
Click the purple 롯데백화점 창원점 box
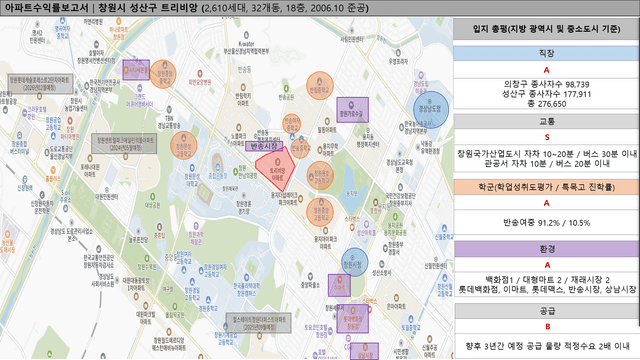(x=353, y=318)
